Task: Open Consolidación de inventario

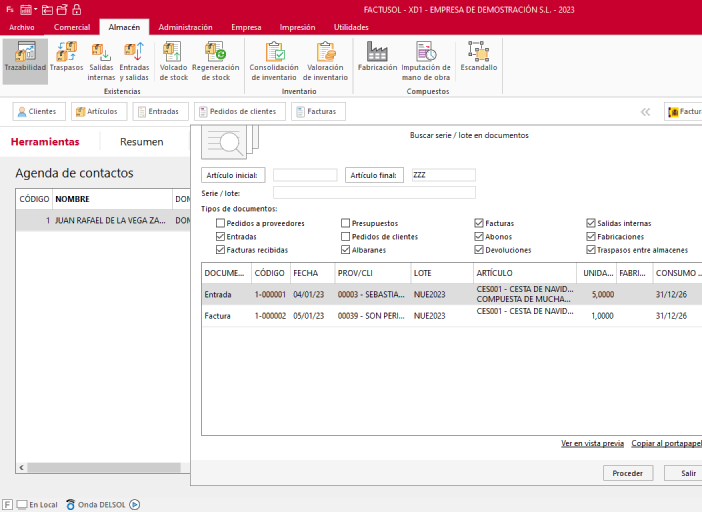Action: click(274, 61)
